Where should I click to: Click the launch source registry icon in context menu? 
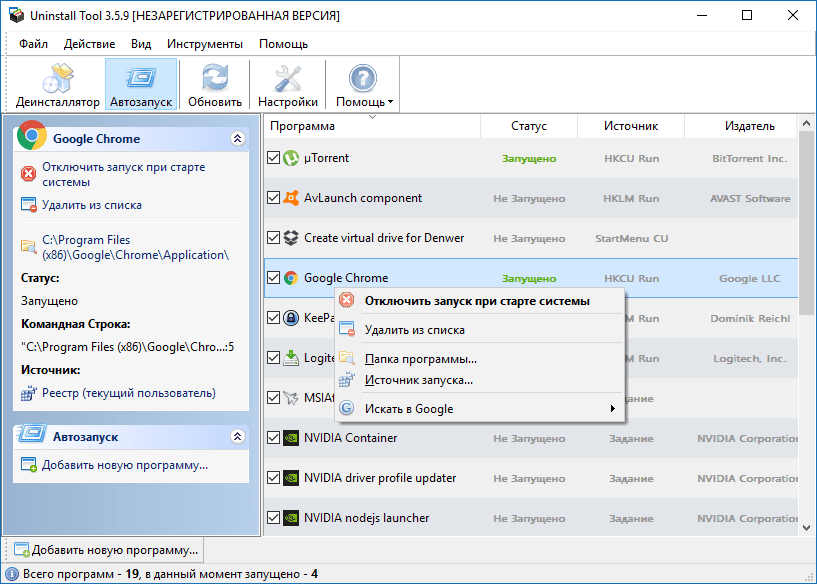347,379
